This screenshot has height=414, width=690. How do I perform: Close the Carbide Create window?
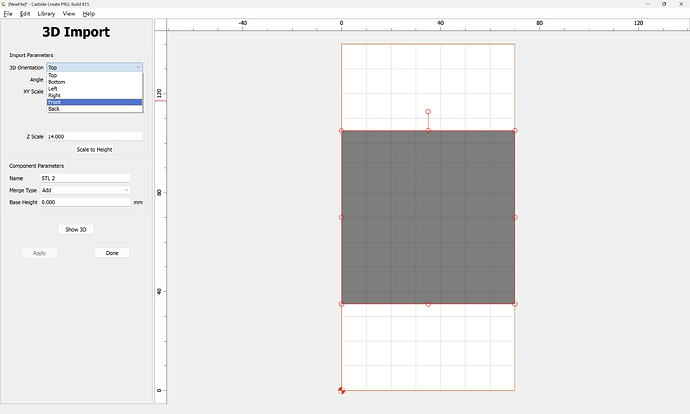[x=681, y=4]
